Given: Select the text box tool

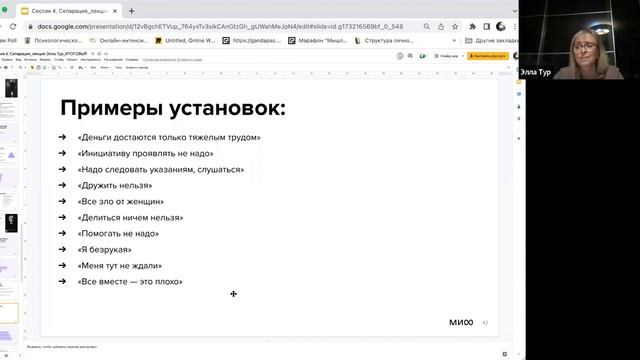Looking at the screenshot, I should coord(38,67).
